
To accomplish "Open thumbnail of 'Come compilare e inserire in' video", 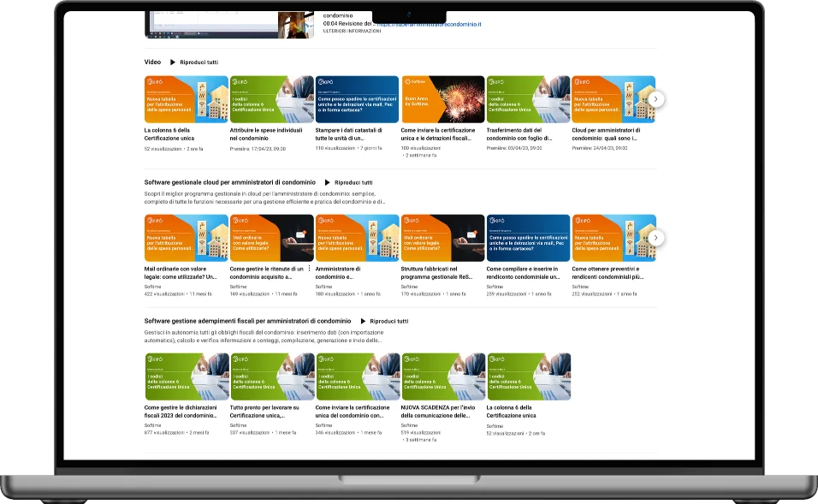I will pyautogui.click(x=529, y=238).
